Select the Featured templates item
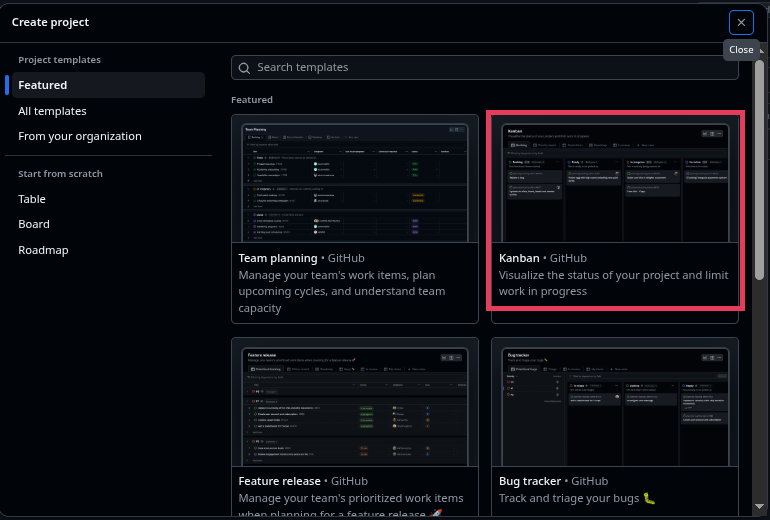Screen dimensions: 770x520 [109, 85]
